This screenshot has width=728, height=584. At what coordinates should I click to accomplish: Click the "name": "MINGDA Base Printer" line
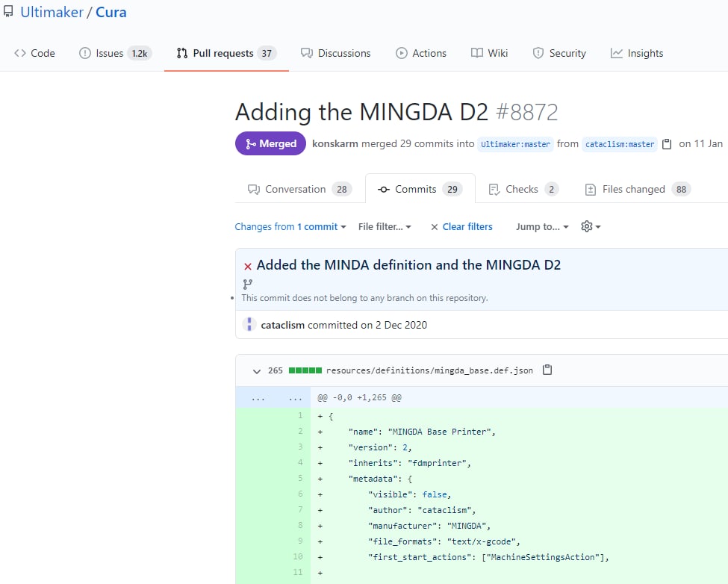pos(422,432)
